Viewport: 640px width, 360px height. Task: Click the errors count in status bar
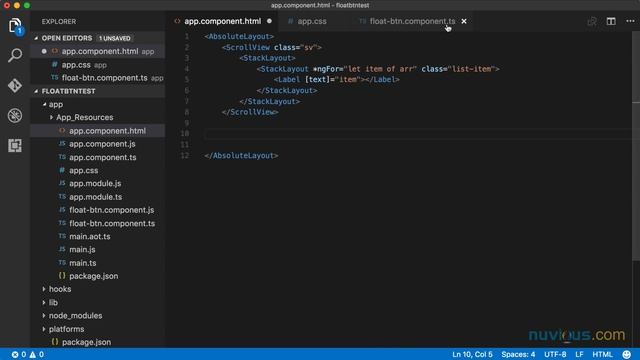pos(19,354)
